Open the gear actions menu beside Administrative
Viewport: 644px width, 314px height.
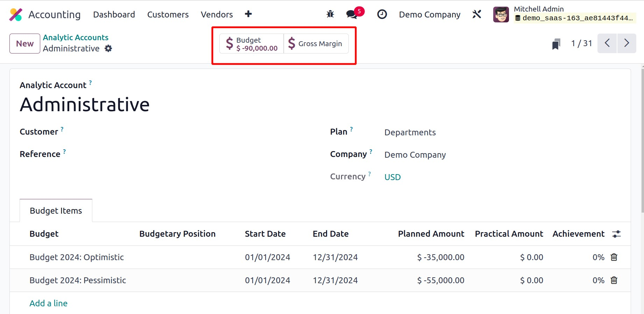coord(108,49)
